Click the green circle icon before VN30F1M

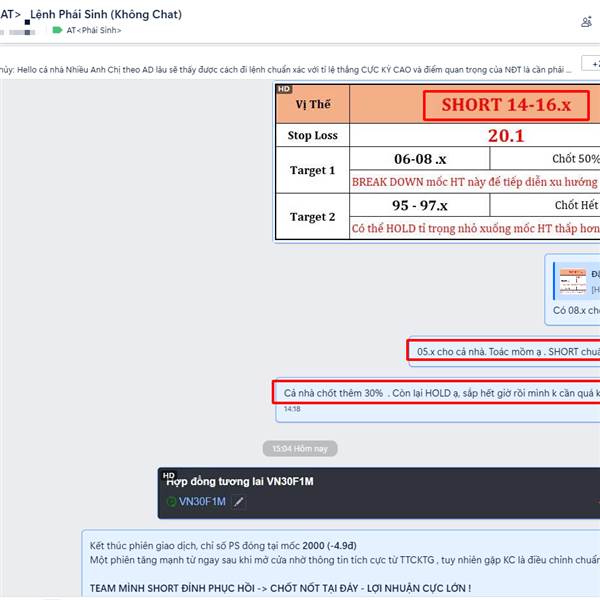pyautogui.click(x=171, y=502)
